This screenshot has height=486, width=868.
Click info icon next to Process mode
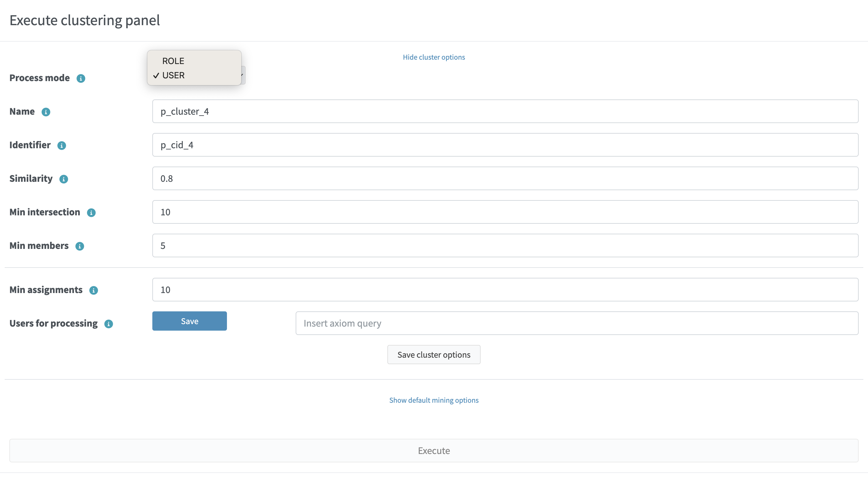(81, 79)
